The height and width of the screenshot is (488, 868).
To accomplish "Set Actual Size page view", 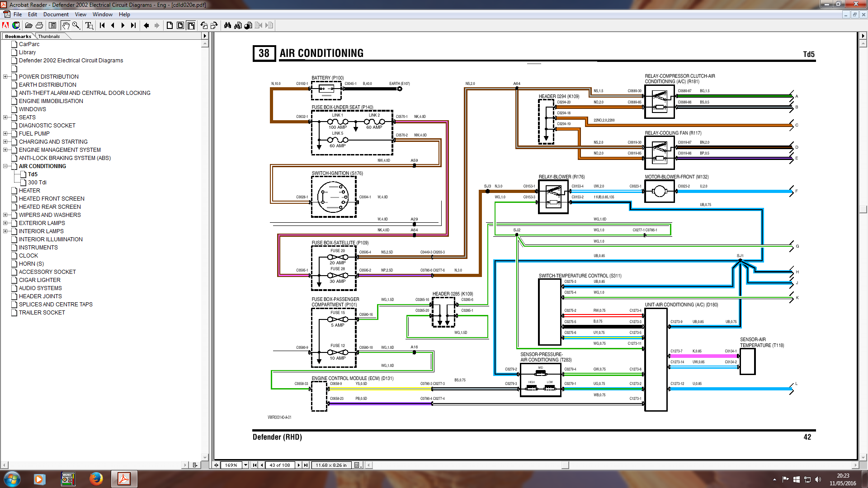I will coord(170,25).
